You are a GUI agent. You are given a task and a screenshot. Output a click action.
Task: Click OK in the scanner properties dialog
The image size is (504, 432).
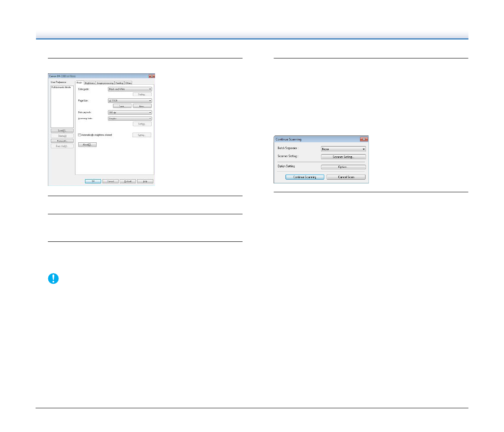pos(93,181)
